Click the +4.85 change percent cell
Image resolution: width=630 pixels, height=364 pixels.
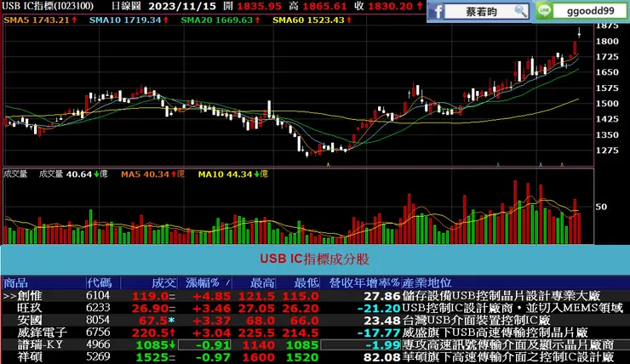(x=212, y=297)
